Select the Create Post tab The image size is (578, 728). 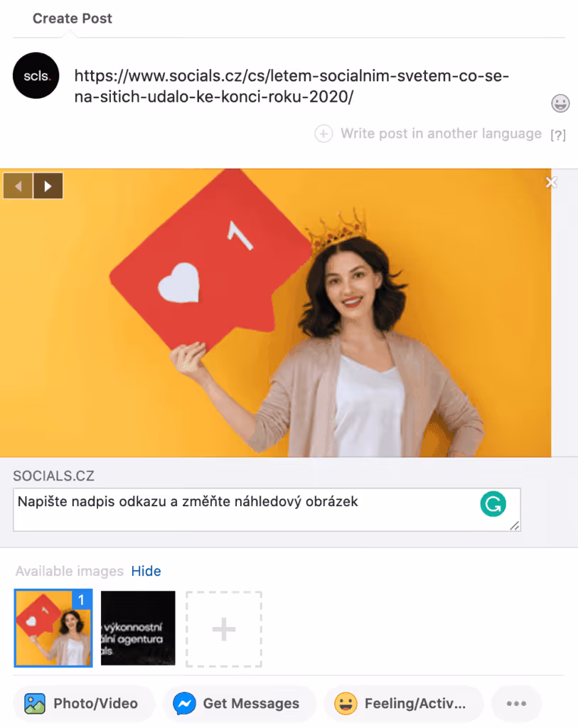[72, 18]
